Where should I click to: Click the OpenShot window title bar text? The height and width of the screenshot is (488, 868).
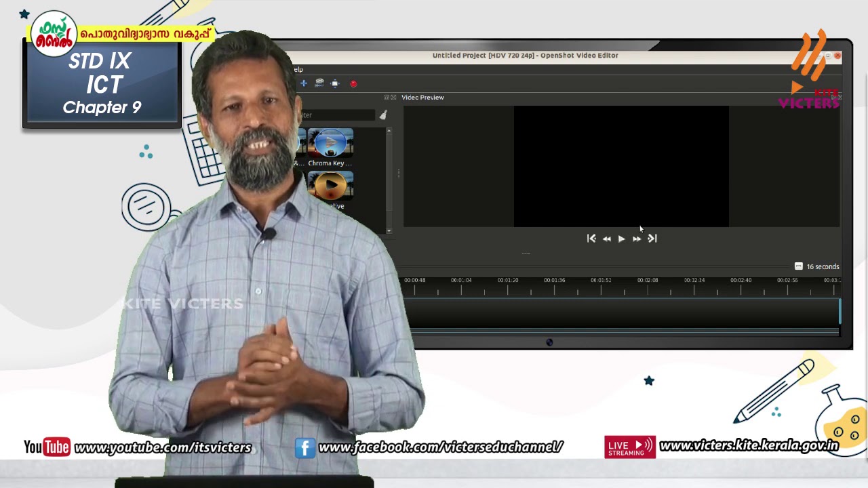[x=526, y=56]
